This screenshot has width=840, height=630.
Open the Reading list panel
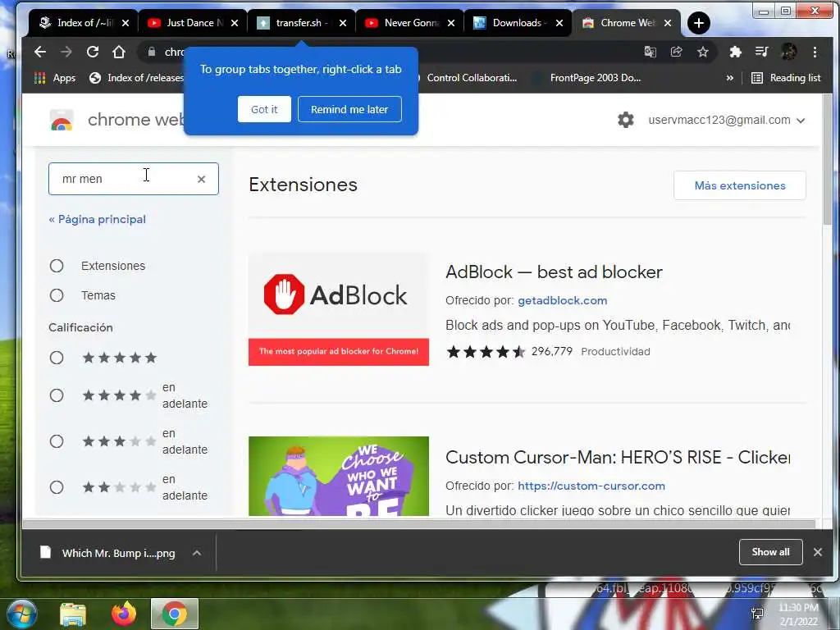coord(786,78)
